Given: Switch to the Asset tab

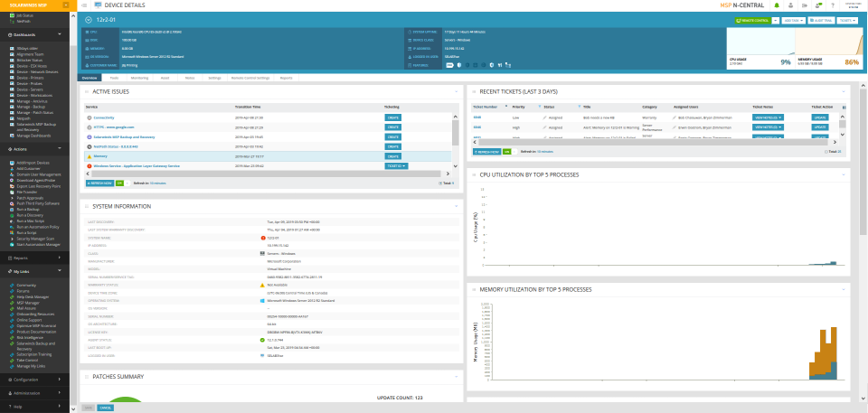Looking at the screenshot, I should [x=165, y=78].
